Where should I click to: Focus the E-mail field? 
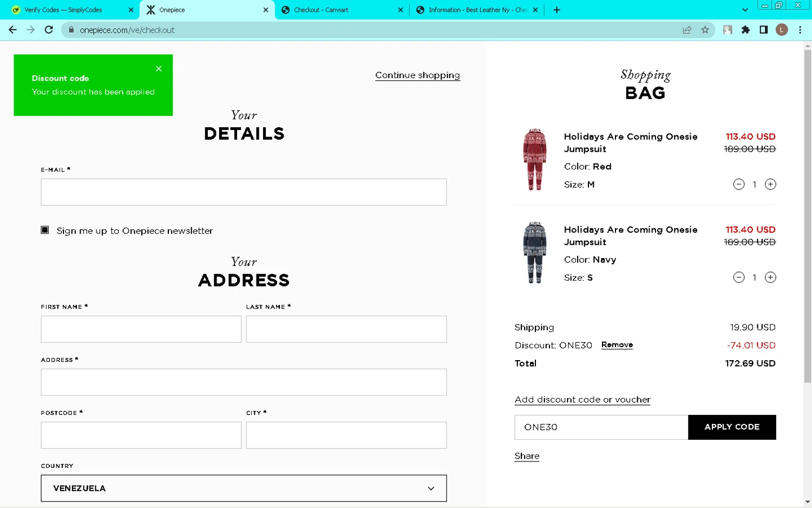click(244, 192)
